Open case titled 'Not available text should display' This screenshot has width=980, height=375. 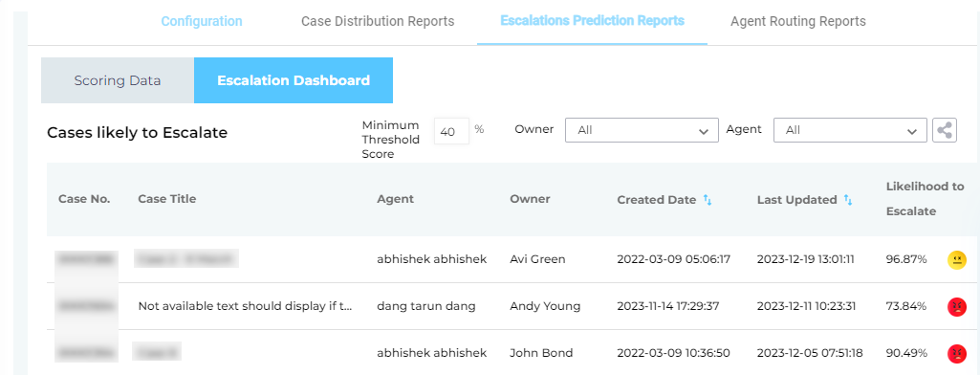(x=246, y=306)
